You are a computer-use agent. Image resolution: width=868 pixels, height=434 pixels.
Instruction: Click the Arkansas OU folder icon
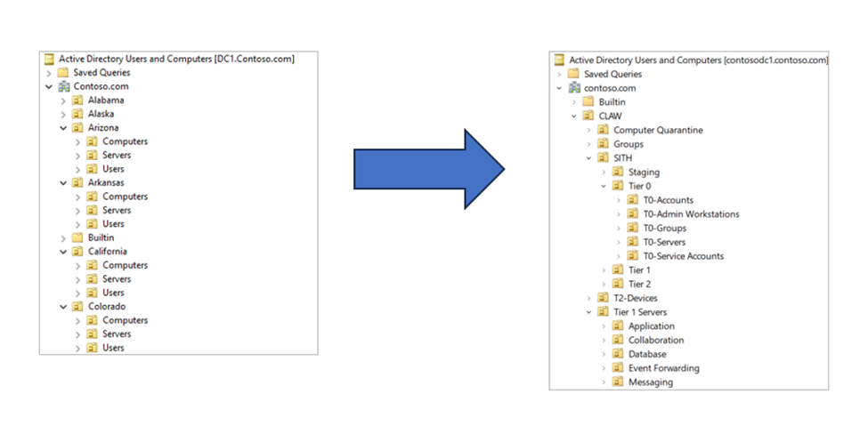point(78,182)
